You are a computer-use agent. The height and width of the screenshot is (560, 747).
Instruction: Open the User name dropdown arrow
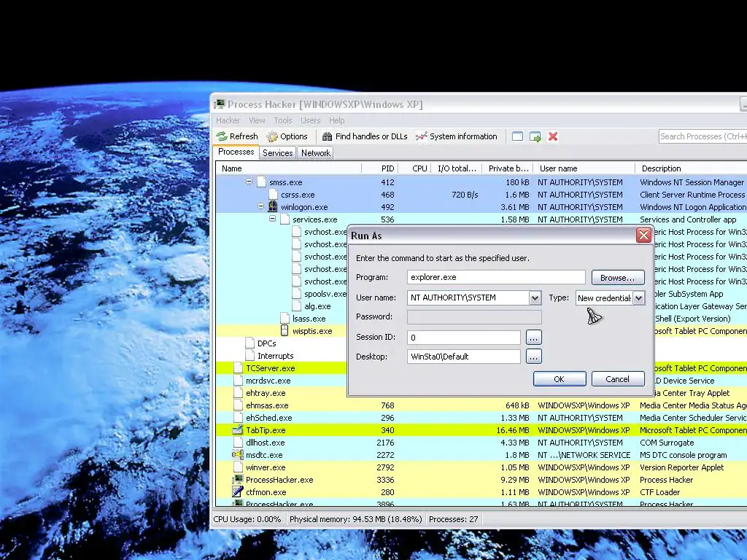click(535, 298)
